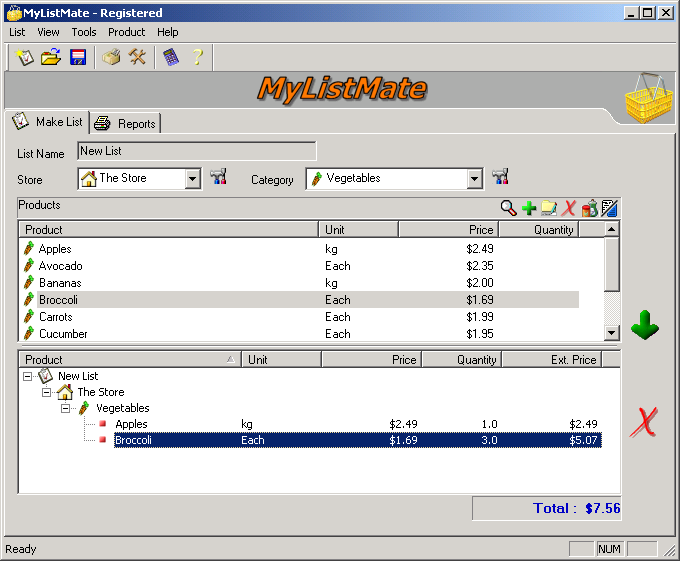The width and height of the screenshot is (680, 561).
Task: Select Avocado in the products list
Action: pyautogui.click(x=299, y=266)
